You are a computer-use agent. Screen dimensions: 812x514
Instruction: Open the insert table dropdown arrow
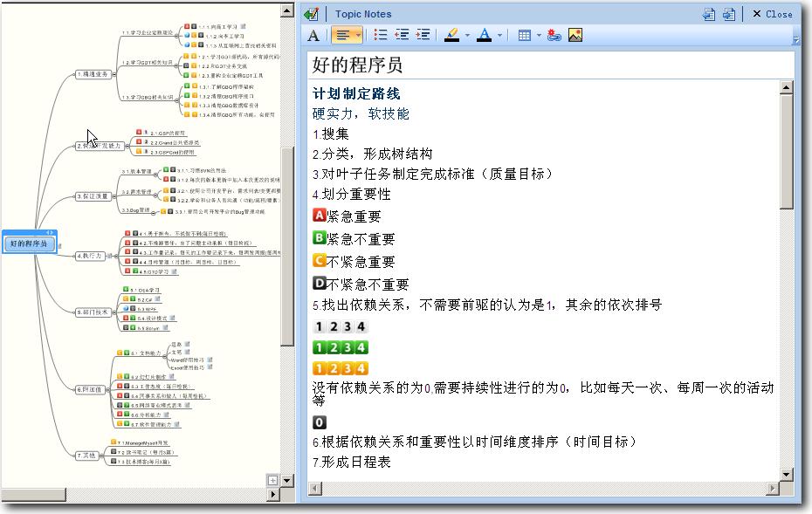(539, 36)
